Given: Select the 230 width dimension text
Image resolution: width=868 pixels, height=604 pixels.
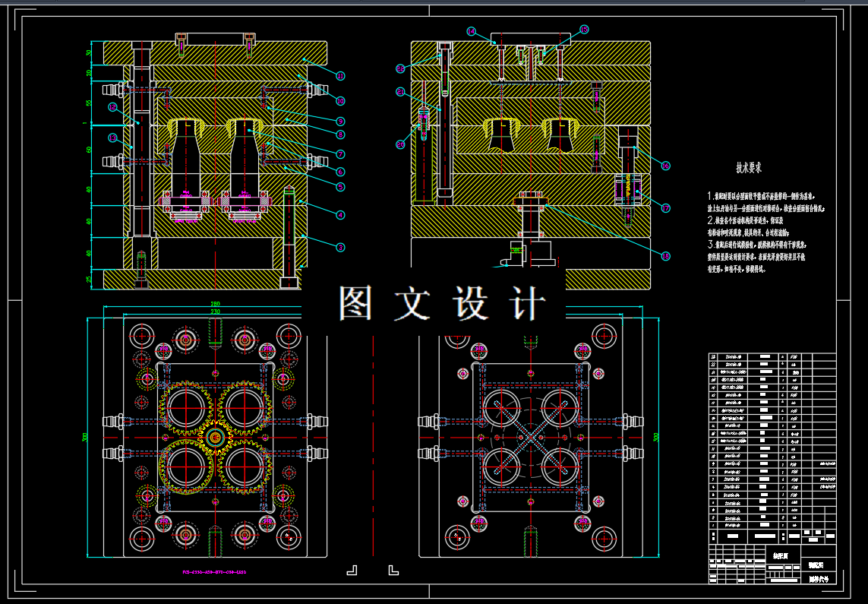Looking at the screenshot, I should pos(216,311).
